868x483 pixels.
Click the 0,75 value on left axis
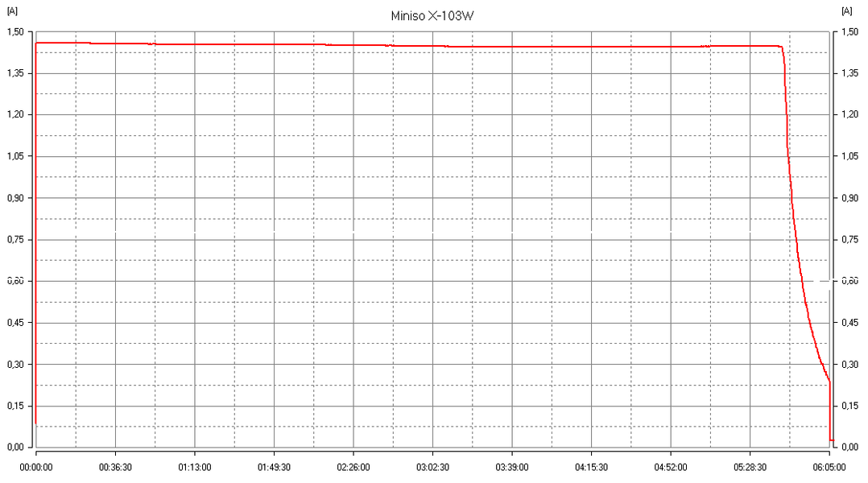[15, 240]
